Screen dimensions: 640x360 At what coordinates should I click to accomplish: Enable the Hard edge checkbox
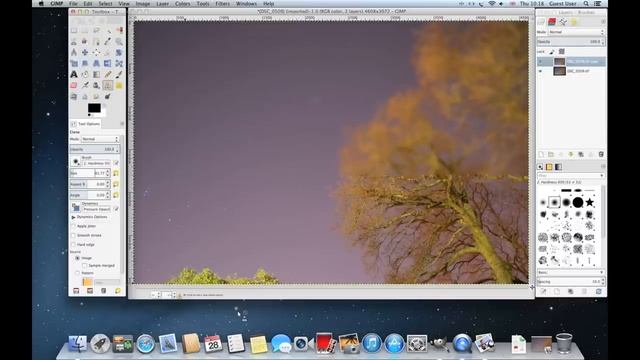[x=74, y=244]
